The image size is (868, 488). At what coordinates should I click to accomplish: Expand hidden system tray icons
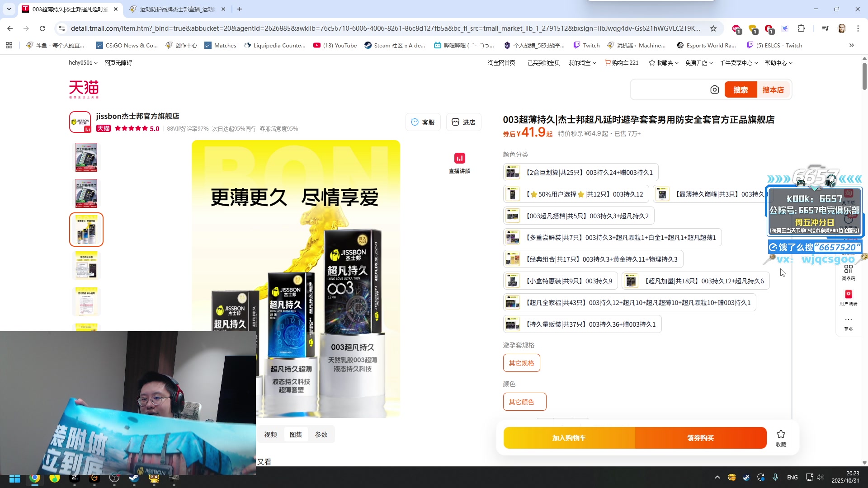[718, 477]
